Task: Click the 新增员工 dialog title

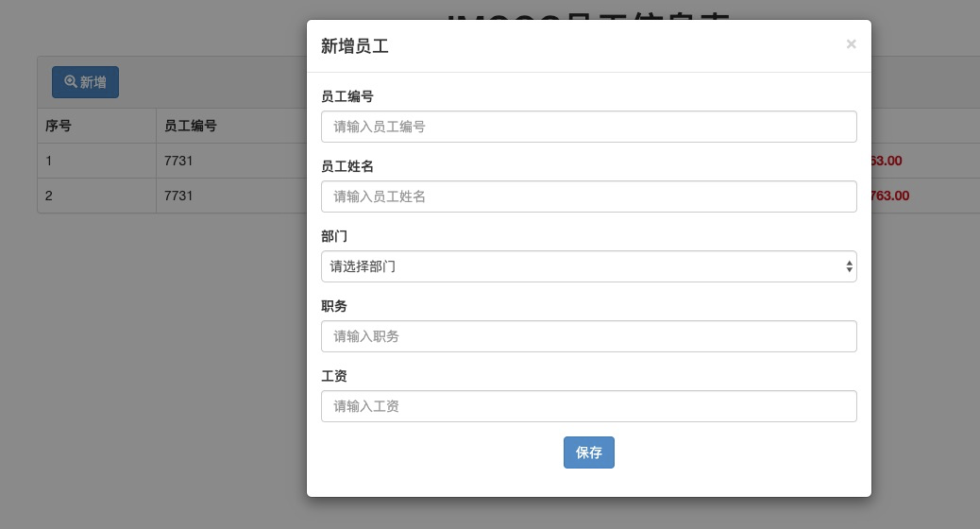Action: 354,45
